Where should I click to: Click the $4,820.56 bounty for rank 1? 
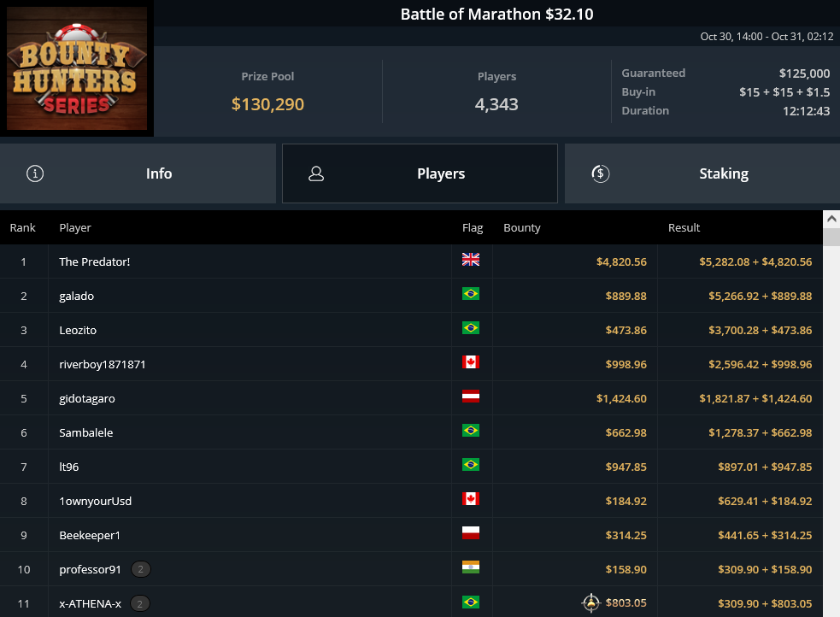coord(621,261)
